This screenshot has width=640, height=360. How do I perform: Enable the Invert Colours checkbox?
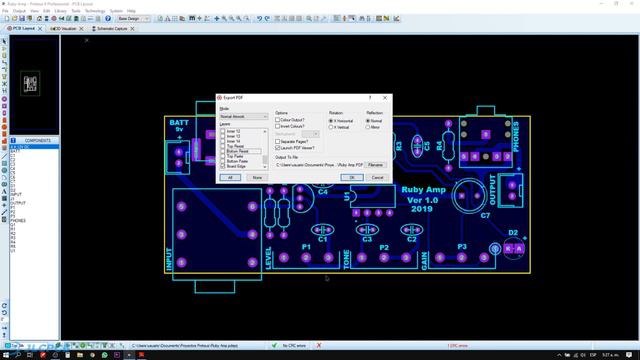[278, 127]
